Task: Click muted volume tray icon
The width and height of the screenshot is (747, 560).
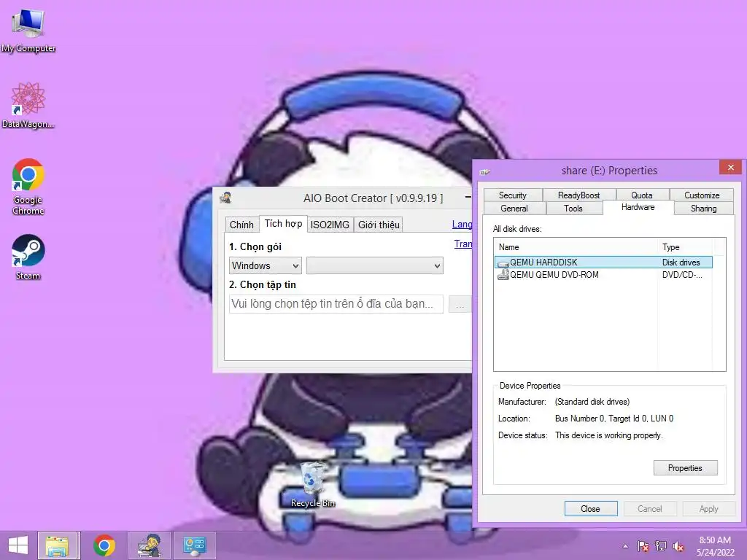Action: (x=678, y=546)
